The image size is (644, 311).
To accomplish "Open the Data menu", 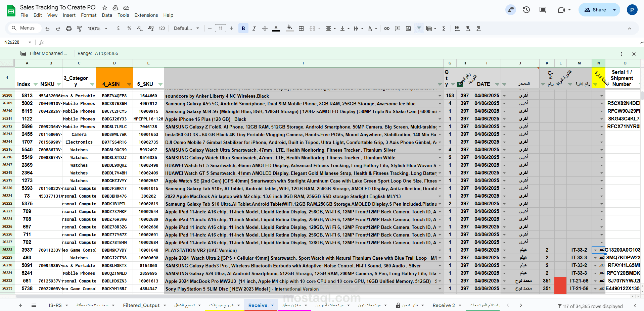I will (x=107, y=15).
